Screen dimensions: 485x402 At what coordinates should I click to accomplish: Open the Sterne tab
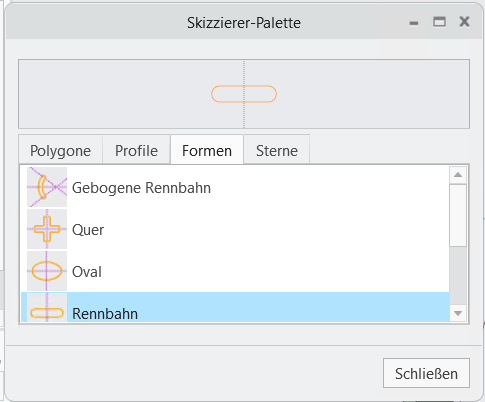coord(277,150)
